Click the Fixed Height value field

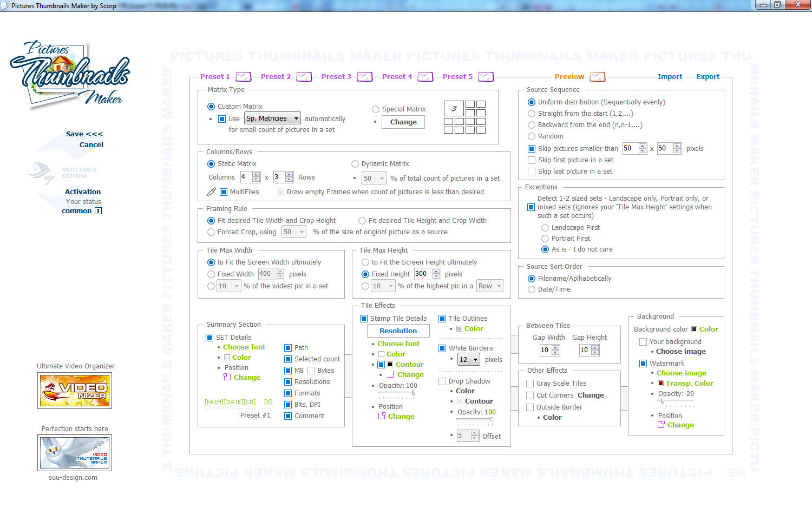[x=422, y=274]
